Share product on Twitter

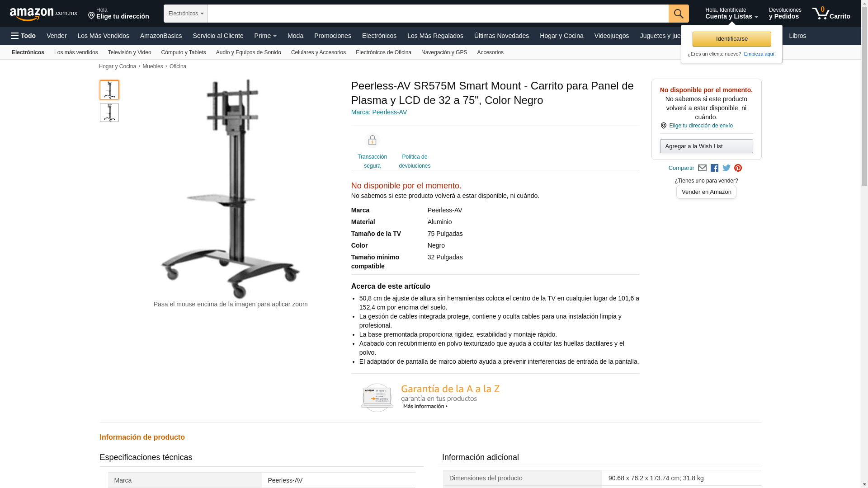pos(726,168)
